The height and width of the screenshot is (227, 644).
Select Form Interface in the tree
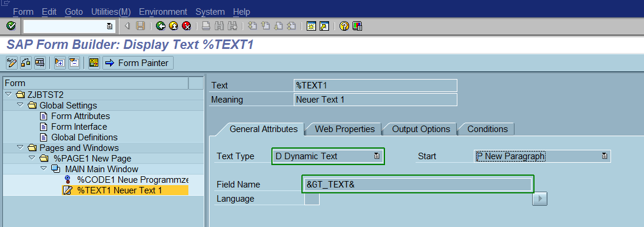[x=79, y=127]
